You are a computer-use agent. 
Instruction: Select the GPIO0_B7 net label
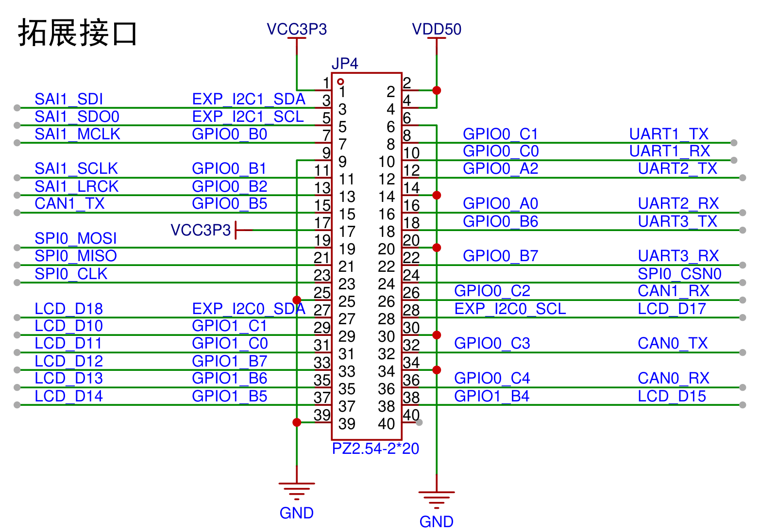(x=501, y=256)
